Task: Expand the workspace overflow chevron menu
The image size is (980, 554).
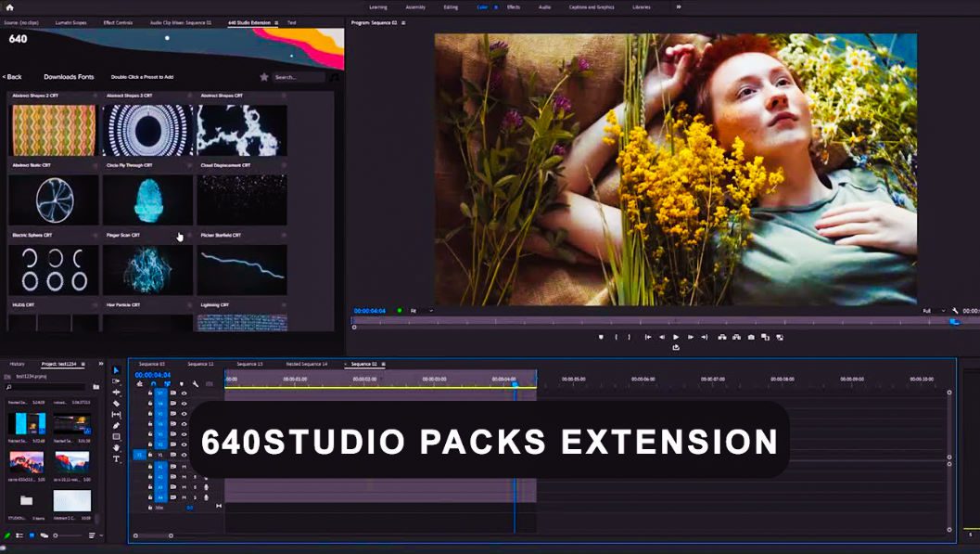Action: coord(678,6)
